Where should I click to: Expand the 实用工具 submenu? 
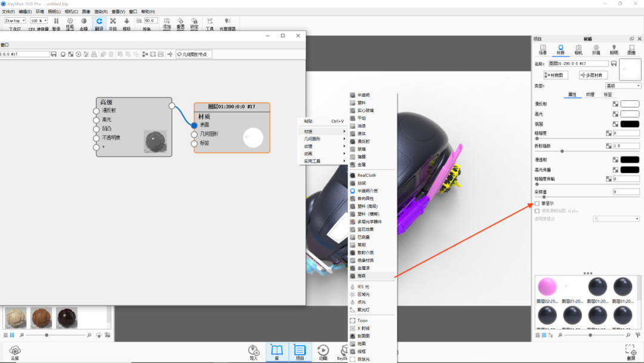pos(324,161)
